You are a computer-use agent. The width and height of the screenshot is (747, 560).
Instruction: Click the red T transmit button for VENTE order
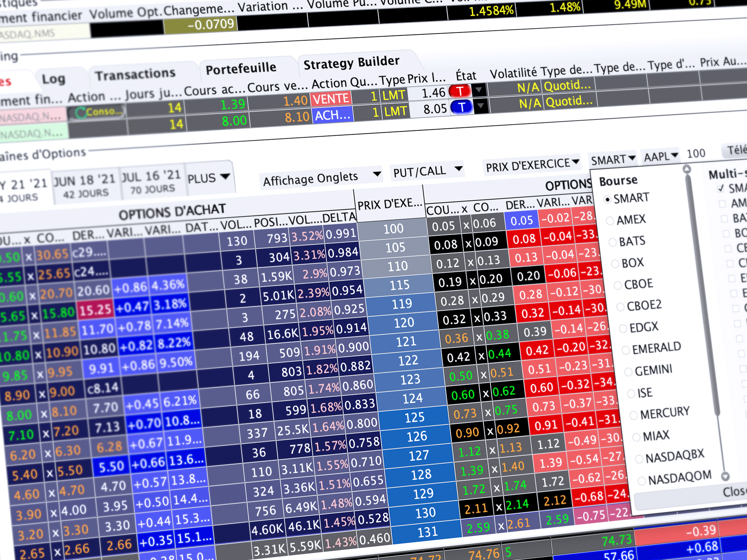click(459, 91)
